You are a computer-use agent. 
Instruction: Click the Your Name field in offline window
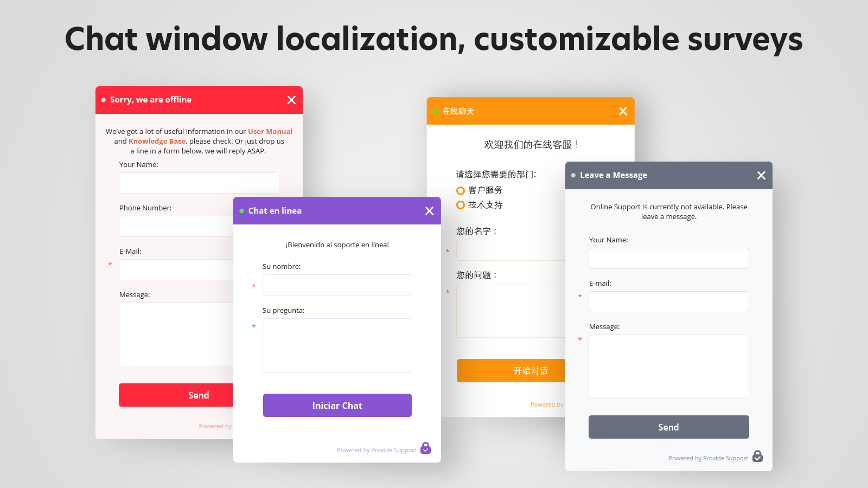(199, 183)
